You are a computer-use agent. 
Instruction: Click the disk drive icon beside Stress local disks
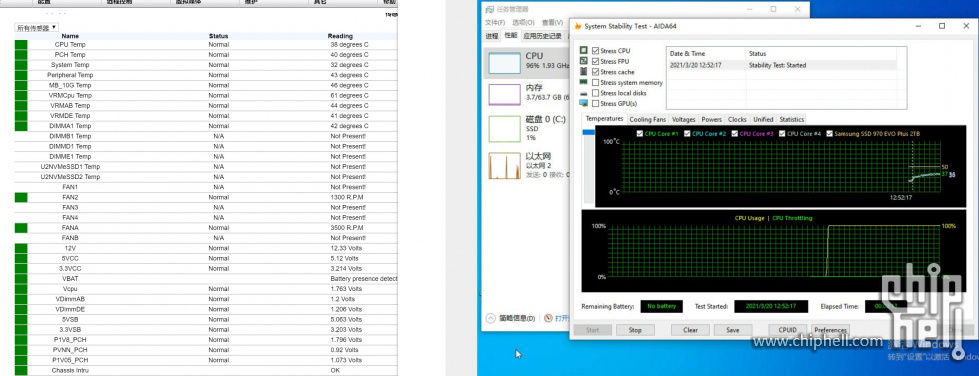[x=584, y=93]
